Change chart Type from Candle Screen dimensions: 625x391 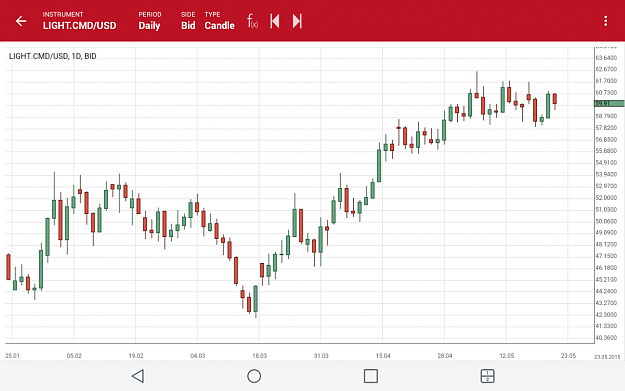pos(219,21)
